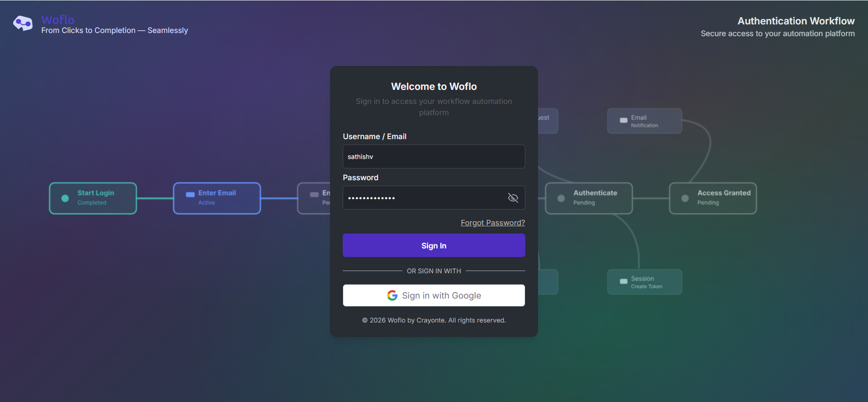868x402 pixels.
Task: Click the Welcome to Woflo heading
Action: (x=434, y=86)
